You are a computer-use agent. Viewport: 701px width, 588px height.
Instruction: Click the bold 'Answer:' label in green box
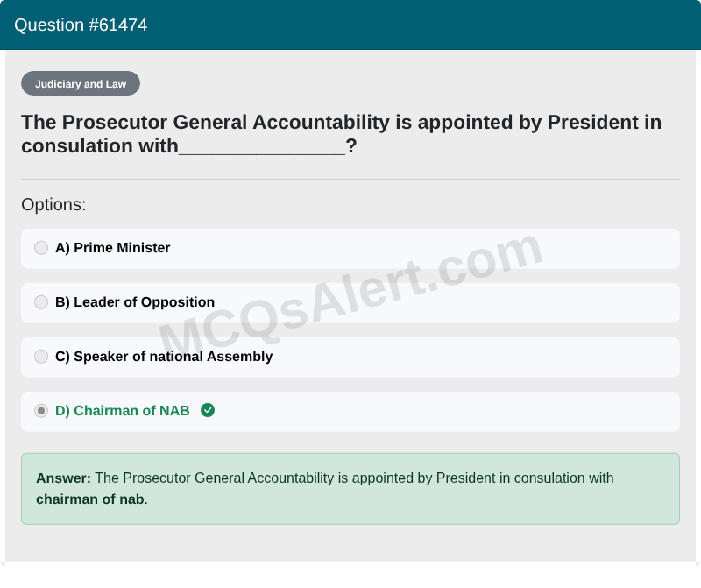click(63, 478)
